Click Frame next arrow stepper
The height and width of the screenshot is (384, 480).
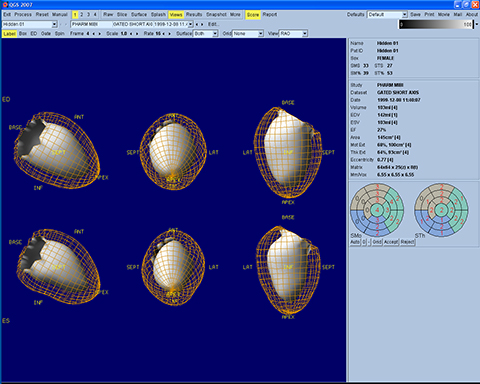pos(99,34)
